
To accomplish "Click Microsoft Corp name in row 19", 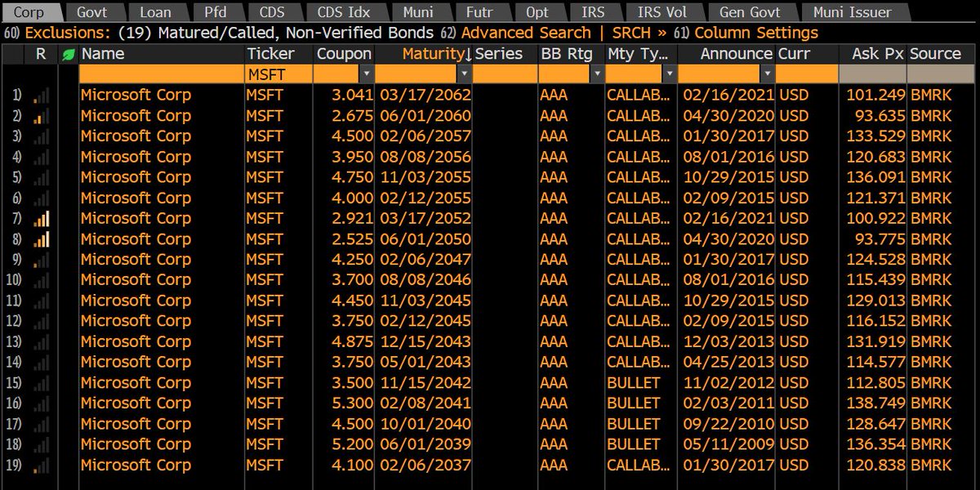I will coord(136,465).
